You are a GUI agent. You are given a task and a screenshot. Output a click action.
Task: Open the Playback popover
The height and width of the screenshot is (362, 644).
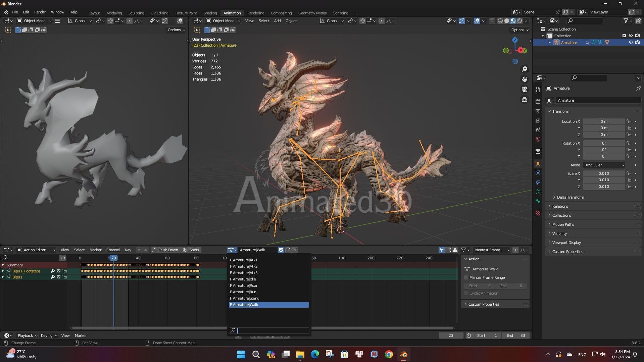pos(27,335)
